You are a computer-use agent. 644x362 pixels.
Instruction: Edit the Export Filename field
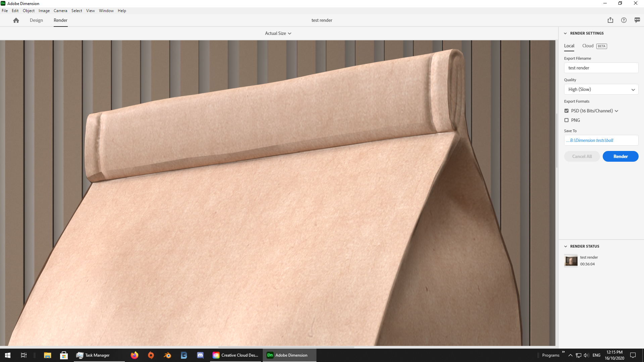pyautogui.click(x=601, y=67)
